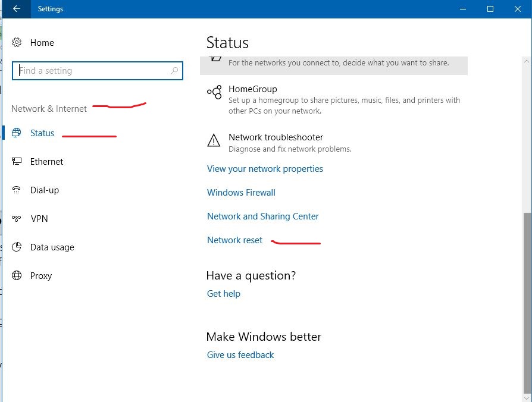Open the Ethernet settings page
532x402 pixels.
point(46,162)
